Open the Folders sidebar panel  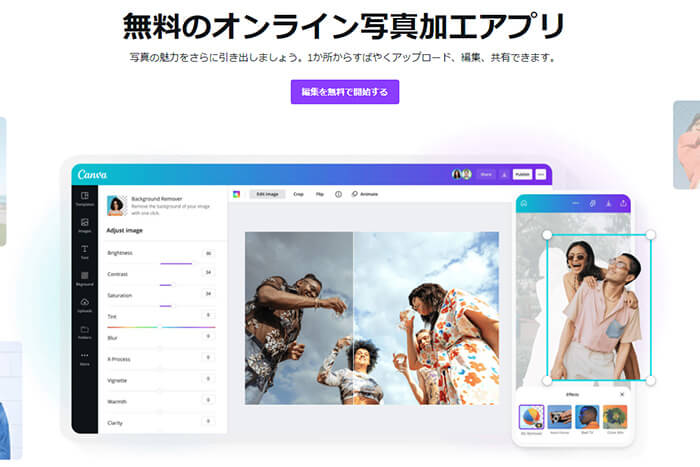coord(85,331)
